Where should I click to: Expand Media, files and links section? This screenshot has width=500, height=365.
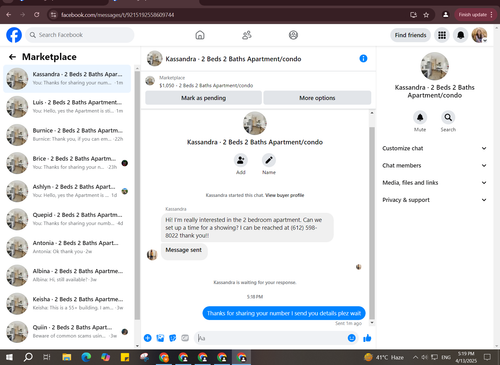pyautogui.click(x=434, y=183)
